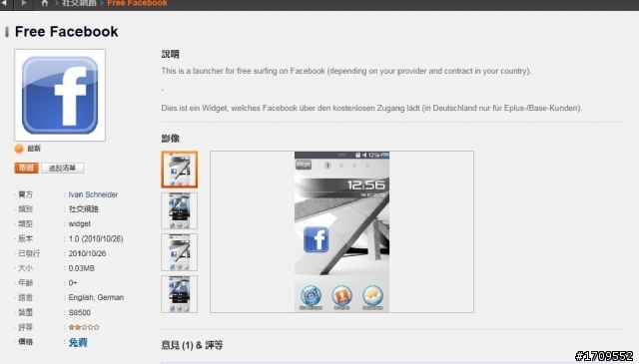
Task: Click the star rating row
Action: coord(84,327)
